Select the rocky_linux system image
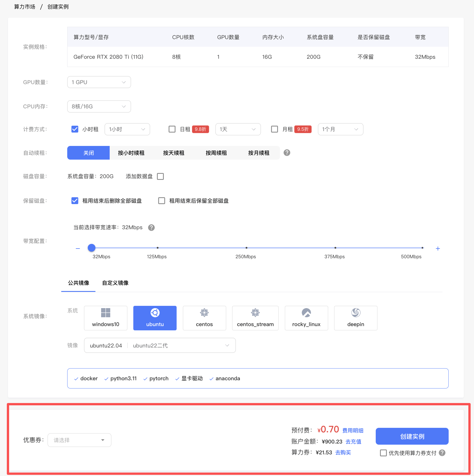 pos(306,318)
